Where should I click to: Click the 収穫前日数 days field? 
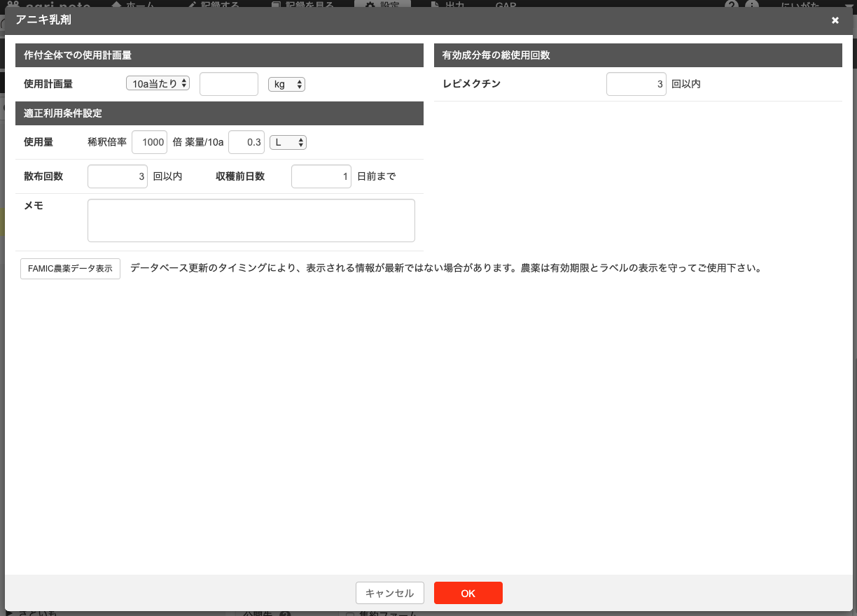tap(321, 176)
